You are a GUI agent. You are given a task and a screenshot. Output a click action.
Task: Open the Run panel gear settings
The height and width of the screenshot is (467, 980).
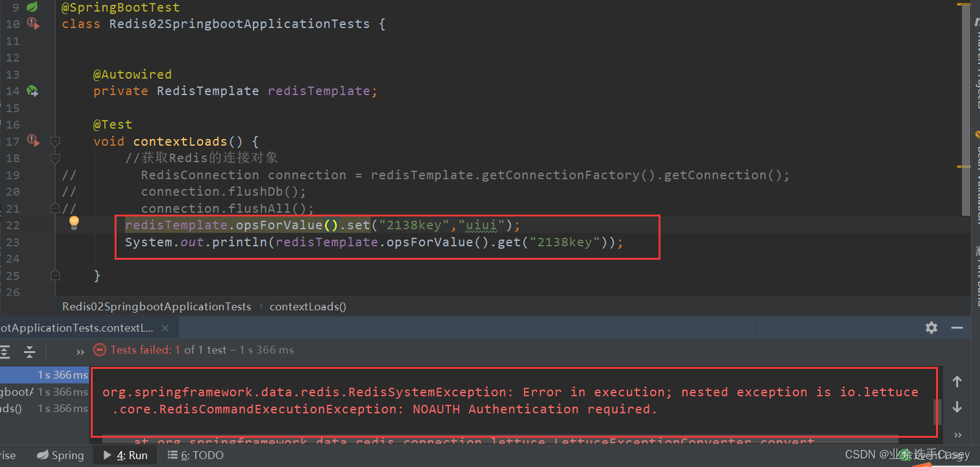coord(931,327)
